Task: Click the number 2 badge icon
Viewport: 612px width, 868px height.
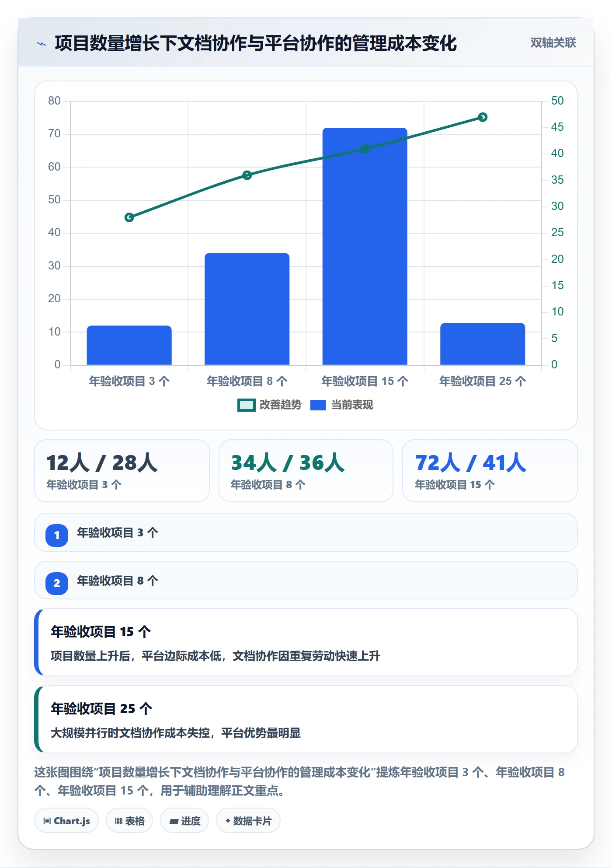Action: (x=57, y=583)
